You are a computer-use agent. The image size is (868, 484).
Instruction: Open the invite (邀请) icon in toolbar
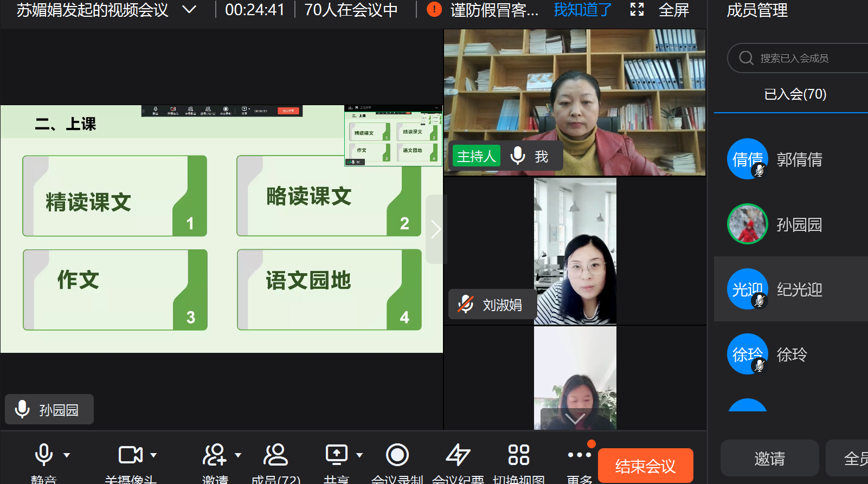click(214, 455)
